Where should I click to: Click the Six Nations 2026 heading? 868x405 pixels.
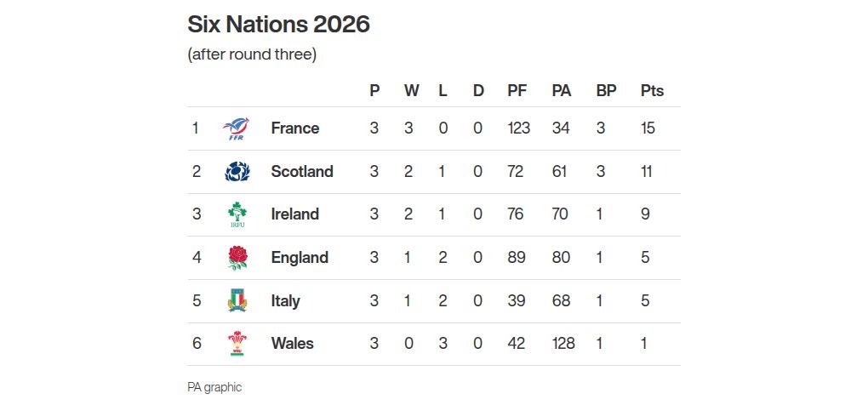coord(278,24)
